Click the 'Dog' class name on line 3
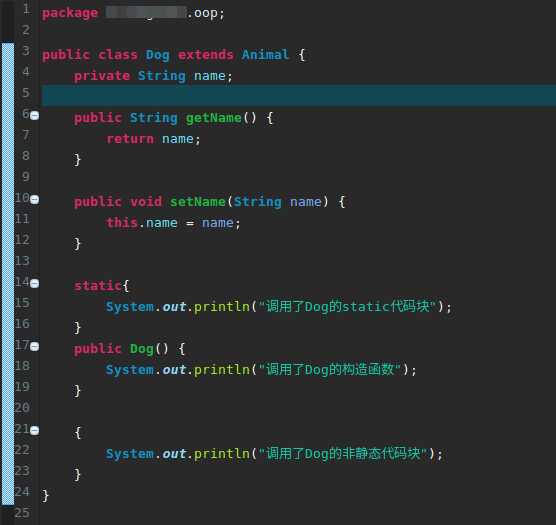This screenshot has width=556, height=525. coord(158,55)
